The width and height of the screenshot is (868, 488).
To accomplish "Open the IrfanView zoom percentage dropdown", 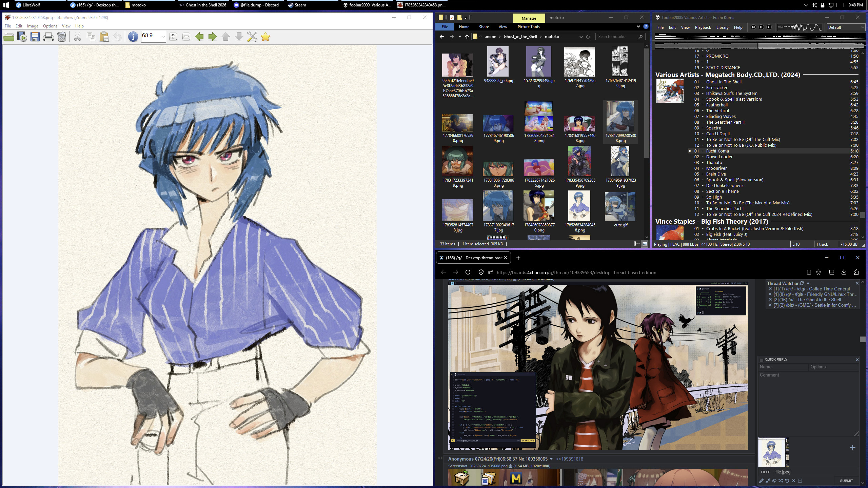I will point(163,37).
